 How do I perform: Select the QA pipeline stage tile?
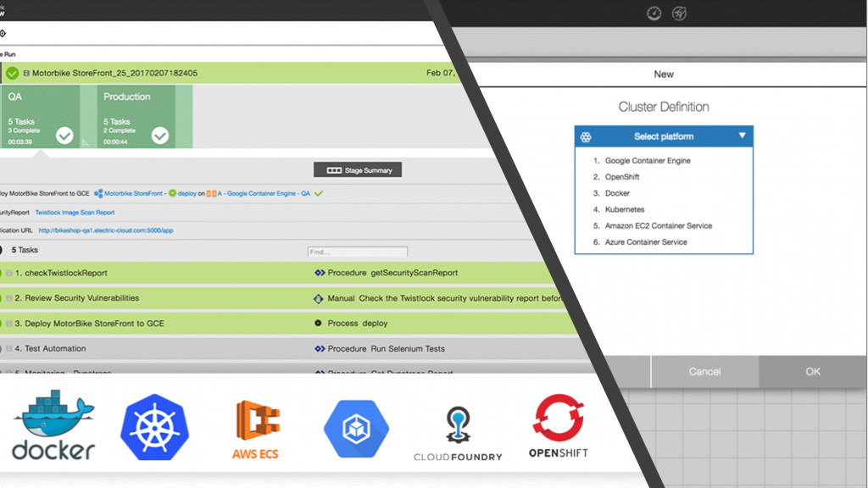(x=41, y=116)
